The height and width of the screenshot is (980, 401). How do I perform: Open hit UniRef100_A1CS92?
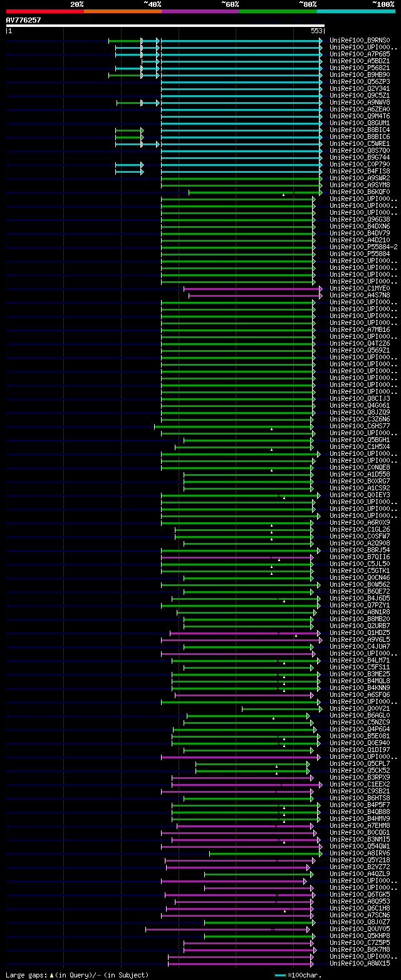(x=360, y=488)
